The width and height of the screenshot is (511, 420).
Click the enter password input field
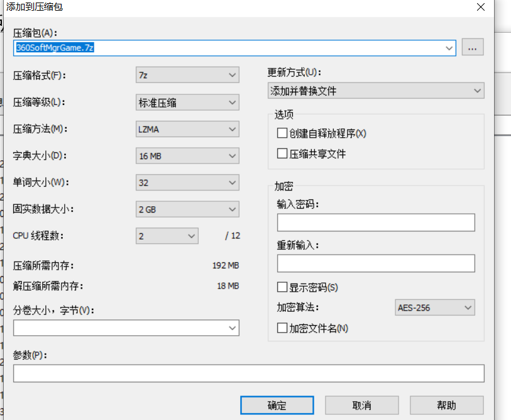(376, 223)
